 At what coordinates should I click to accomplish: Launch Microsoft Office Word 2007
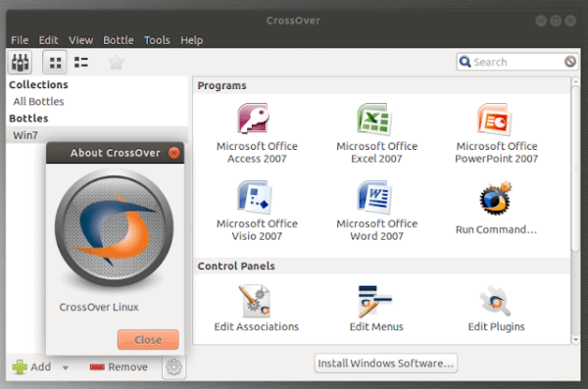pyautogui.click(x=376, y=211)
